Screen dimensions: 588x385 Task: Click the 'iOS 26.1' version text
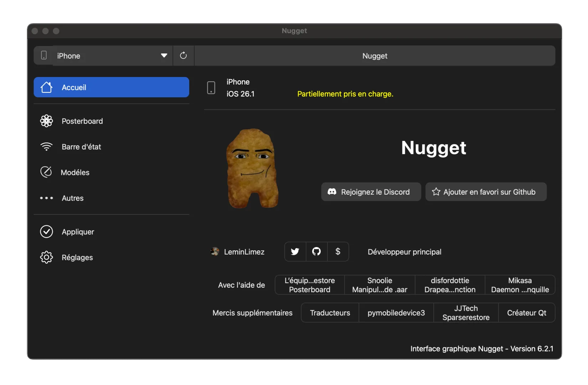[x=241, y=94]
